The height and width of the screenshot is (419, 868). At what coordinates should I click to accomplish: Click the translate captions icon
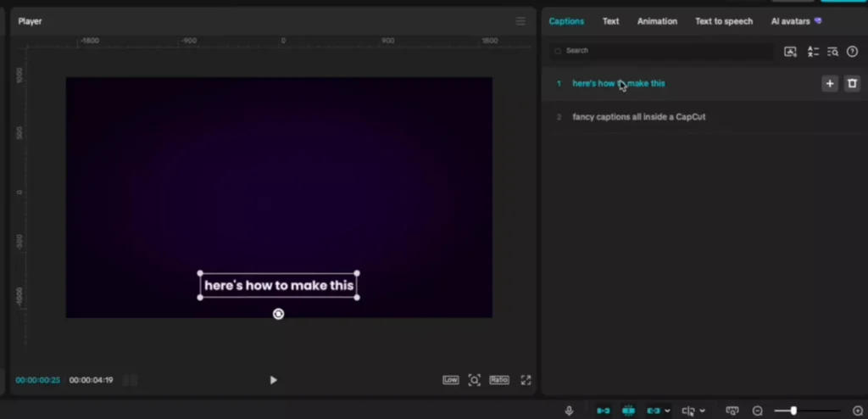(x=812, y=52)
